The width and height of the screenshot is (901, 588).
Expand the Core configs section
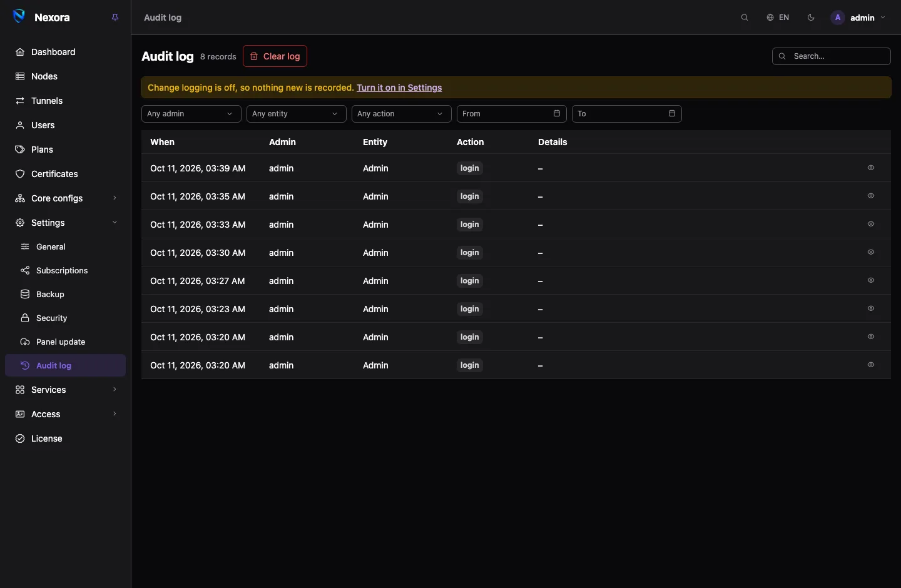pos(65,198)
